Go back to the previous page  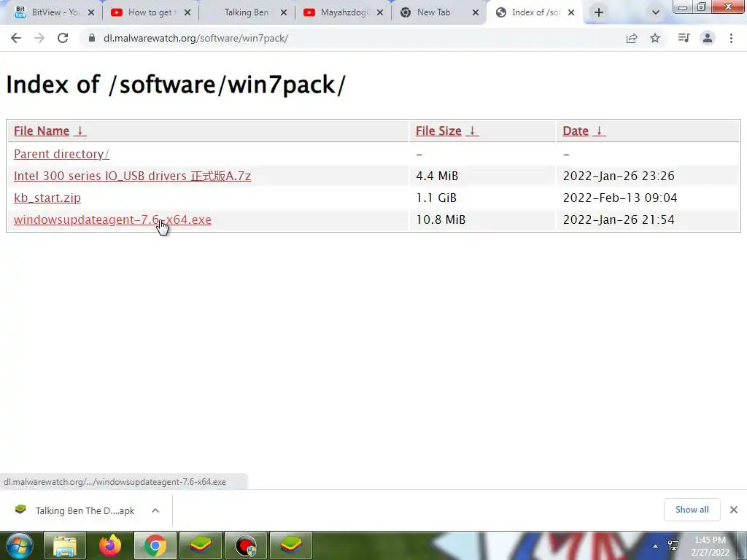(x=16, y=38)
